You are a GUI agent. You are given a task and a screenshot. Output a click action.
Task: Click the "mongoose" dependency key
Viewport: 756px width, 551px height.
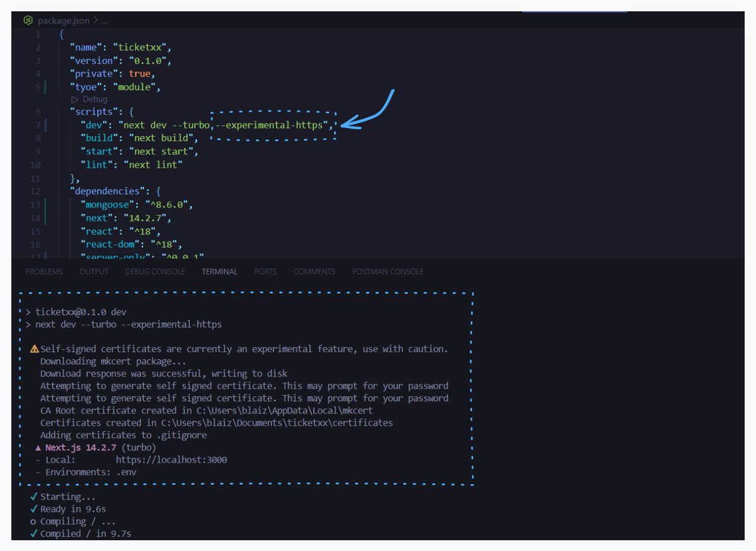tap(106, 205)
